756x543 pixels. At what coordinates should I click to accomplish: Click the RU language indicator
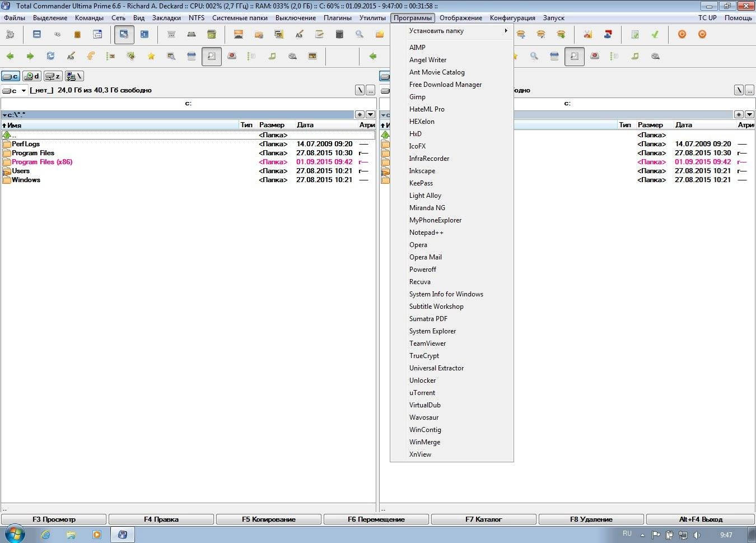pyautogui.click(x=627, y=533)
